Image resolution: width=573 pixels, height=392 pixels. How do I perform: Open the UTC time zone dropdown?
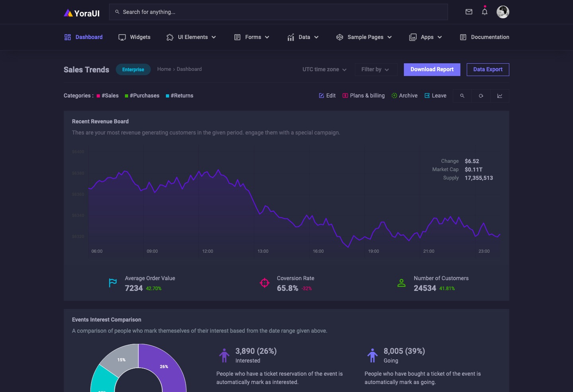tap(324, 69)
